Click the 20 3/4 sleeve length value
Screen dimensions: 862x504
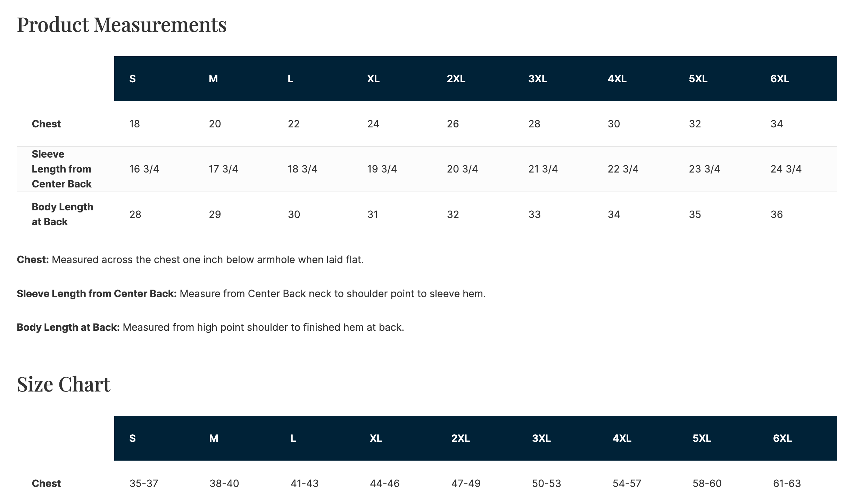click(462, 169)
